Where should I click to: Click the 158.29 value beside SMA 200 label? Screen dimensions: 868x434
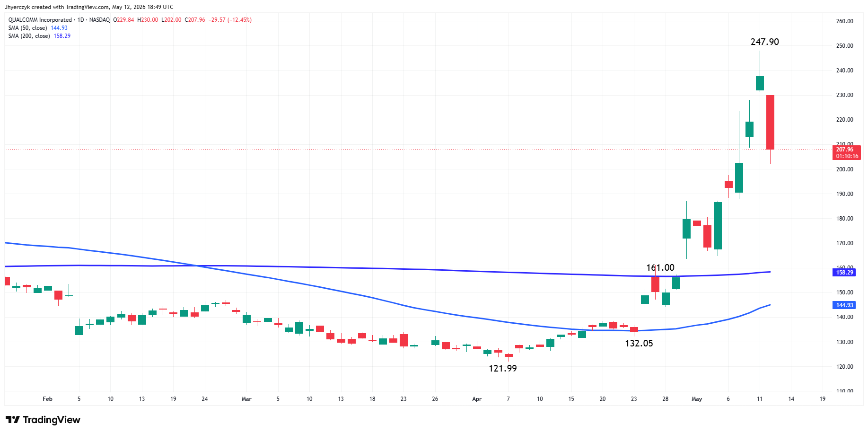[x=62, y=36]
